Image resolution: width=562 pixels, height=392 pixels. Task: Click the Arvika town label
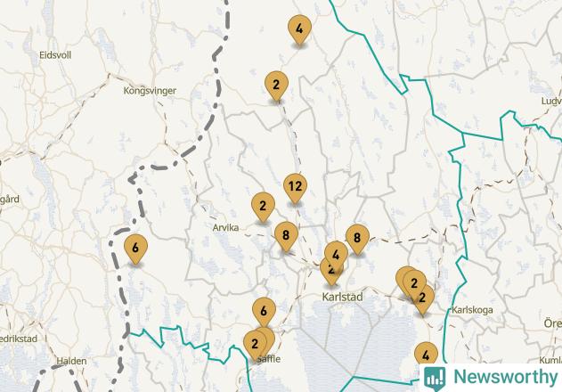coord(225,228)
